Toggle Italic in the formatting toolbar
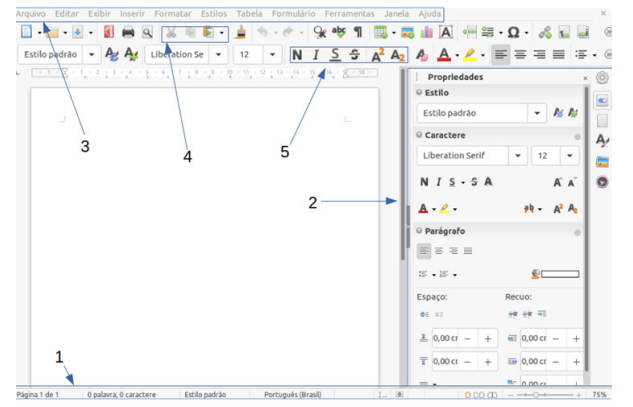 316,55
